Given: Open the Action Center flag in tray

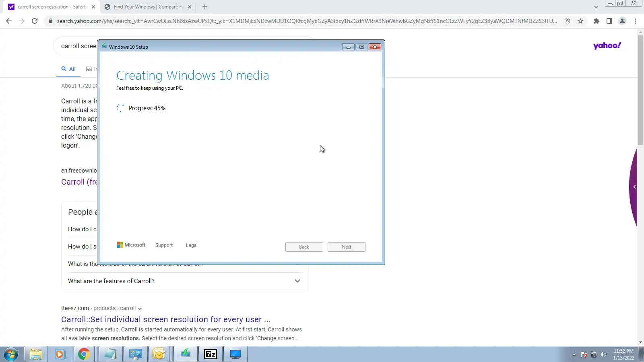Looking at the screenshot, I should 584,354.
